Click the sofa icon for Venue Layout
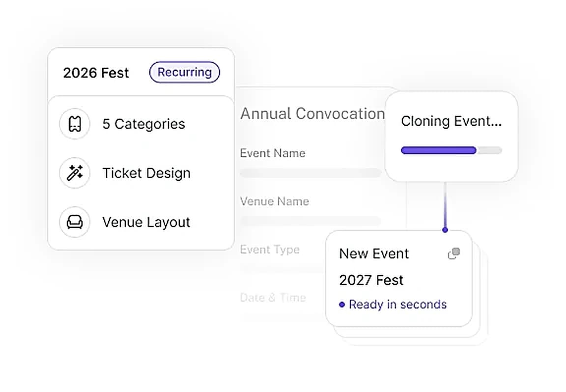 pos(75,222)
